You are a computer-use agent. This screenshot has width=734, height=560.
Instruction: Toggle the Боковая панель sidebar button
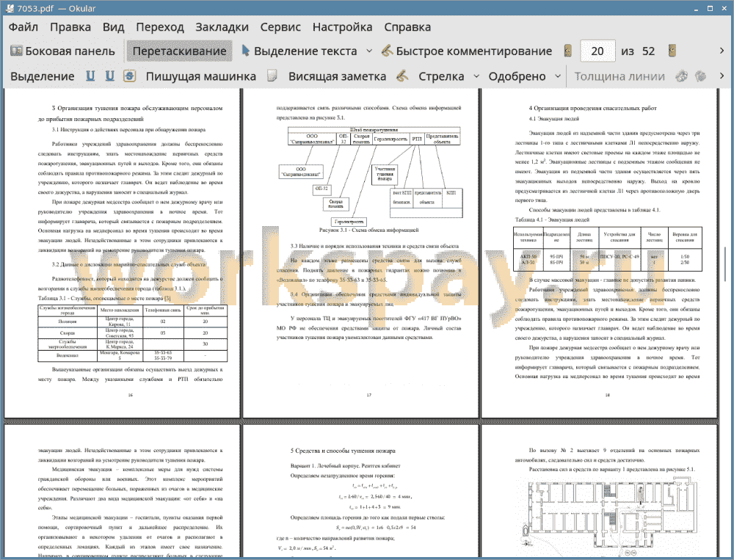[62, 51]
